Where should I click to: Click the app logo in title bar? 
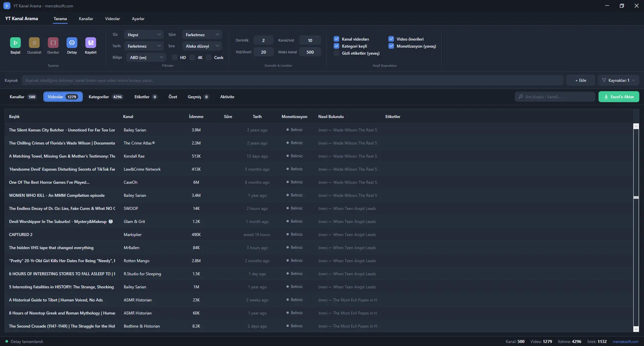pyautogui.click(x=7, y=6)
